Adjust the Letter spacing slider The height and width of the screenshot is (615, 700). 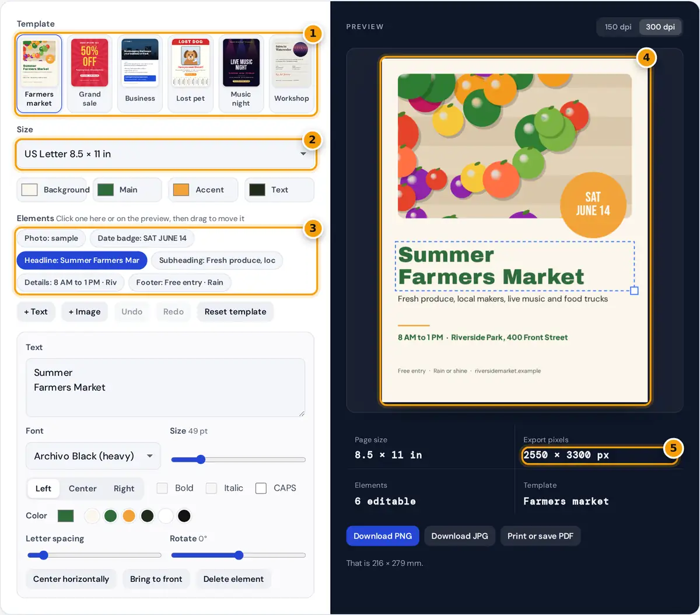94,555
